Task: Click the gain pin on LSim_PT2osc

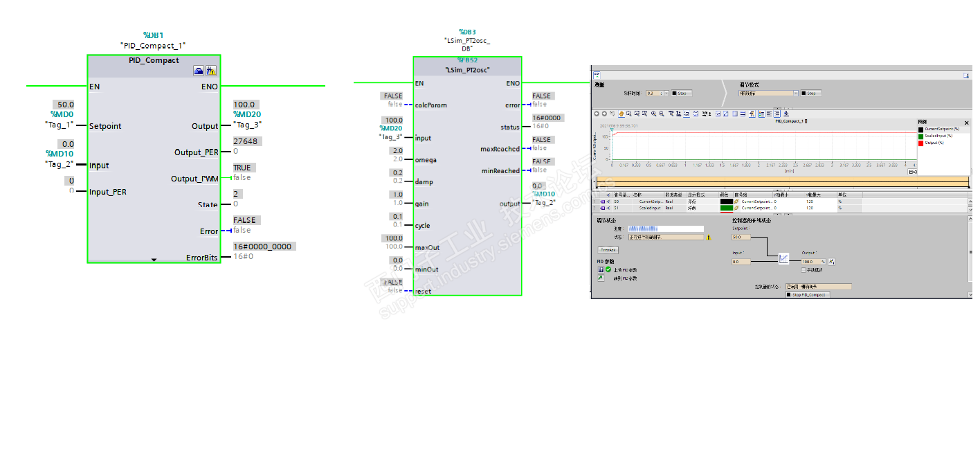Action: click(x=422, y=204)
